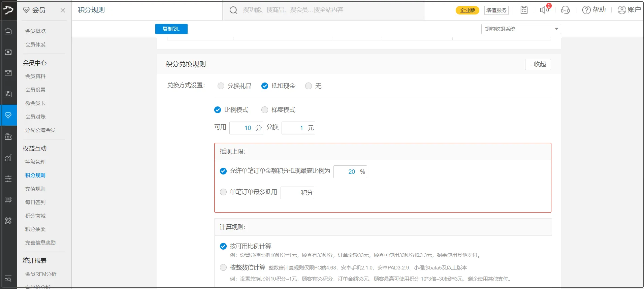Screen dimensions: 644x289
Task: Open 充值规则 menu item
Action: [x=35, y=189]
